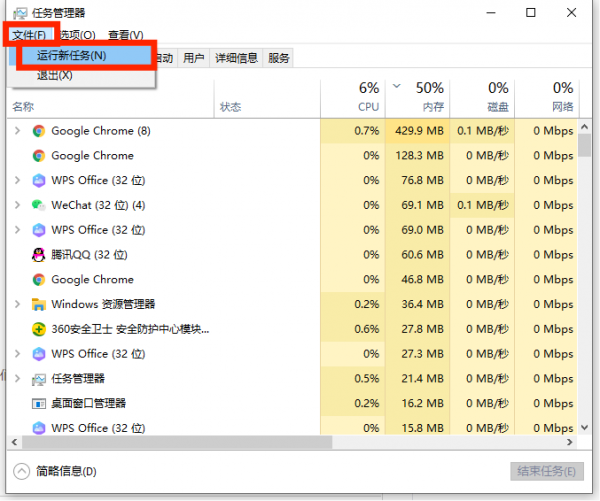Sort by the 网络 column header

547,99
